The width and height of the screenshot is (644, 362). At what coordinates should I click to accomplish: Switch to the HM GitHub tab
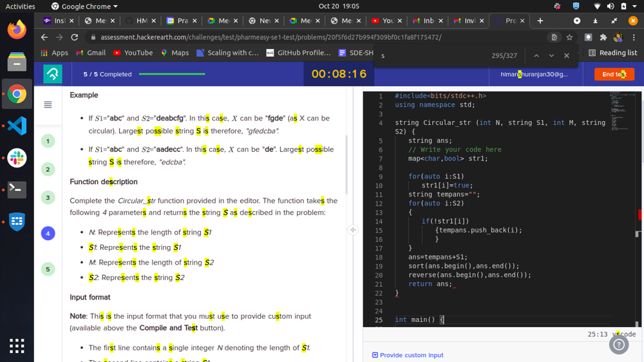point(137,21)
